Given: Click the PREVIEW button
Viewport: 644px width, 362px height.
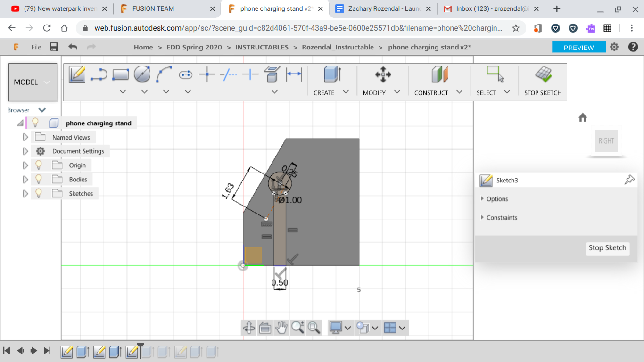Looking at the screenshot, I should [x=578, y=47].
